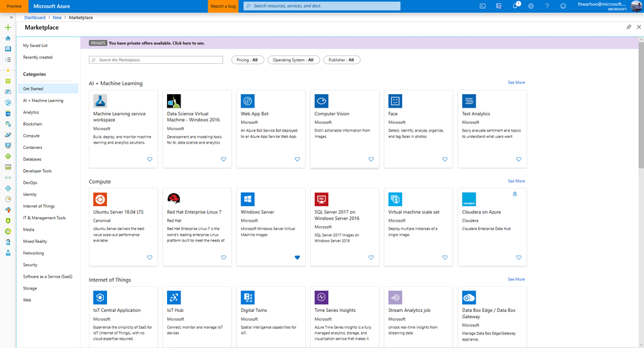Screen dimensions: 644x348
Task: Click See More for AI + Machine Learning
Action: pyautogui.click(x=516, y=82)
